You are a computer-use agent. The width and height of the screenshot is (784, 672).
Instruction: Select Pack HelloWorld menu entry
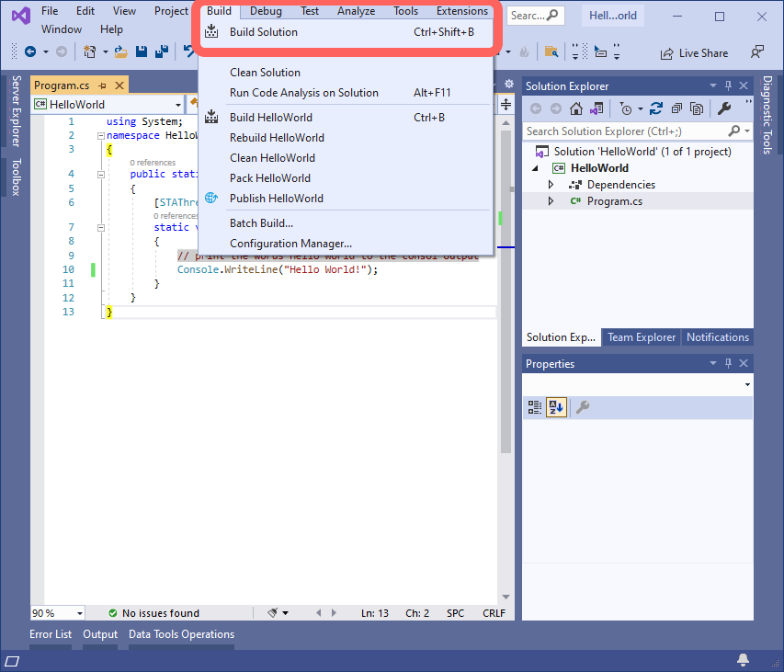346,178
